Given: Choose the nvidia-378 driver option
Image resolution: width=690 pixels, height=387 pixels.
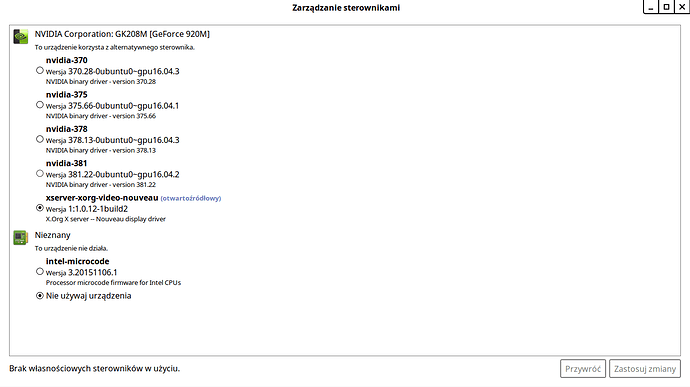Looking at the screenshot, I should coord(40,139).
